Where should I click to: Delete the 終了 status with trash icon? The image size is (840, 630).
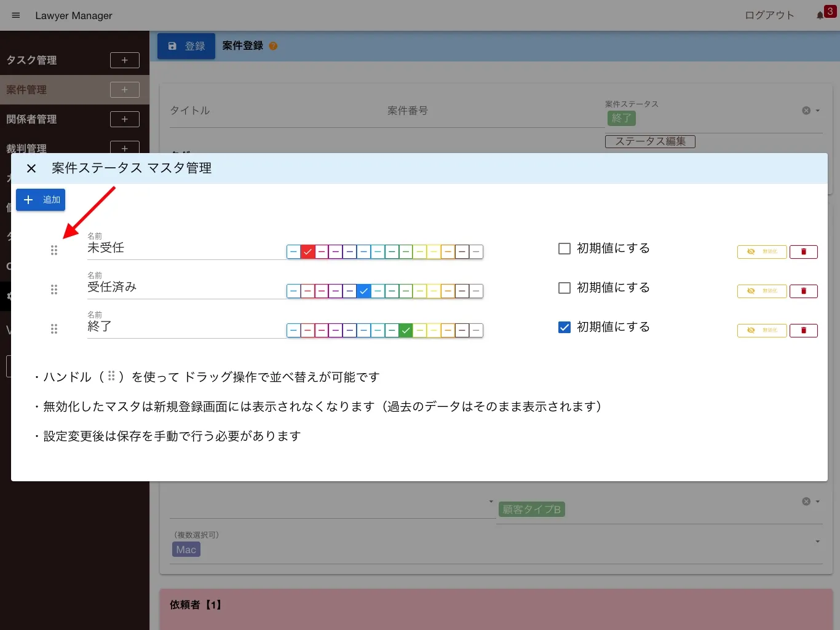[803, 330]
